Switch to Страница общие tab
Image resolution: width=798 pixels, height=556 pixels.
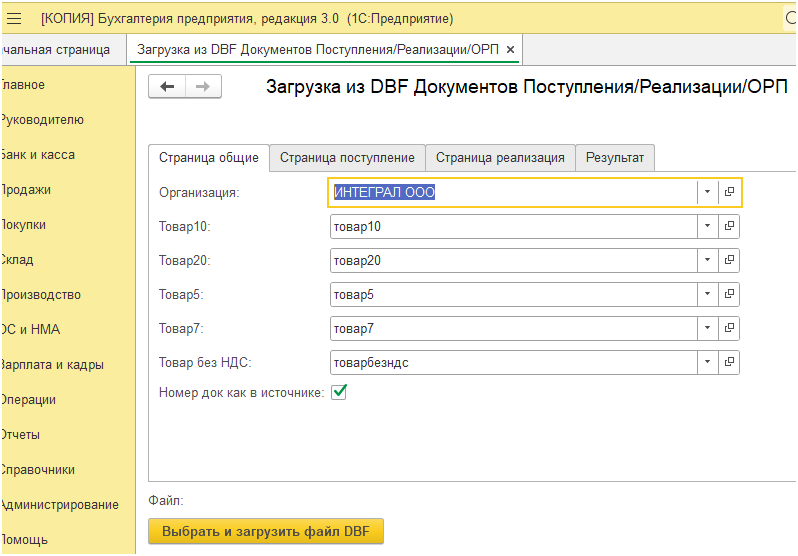pyautogui.click(x=209, y=158)
